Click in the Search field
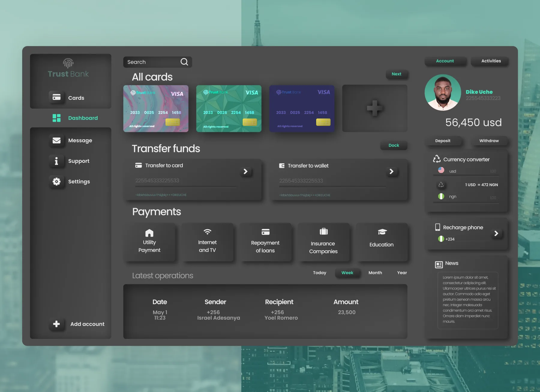This screenshot has height=392, width=540. [157, 62]
